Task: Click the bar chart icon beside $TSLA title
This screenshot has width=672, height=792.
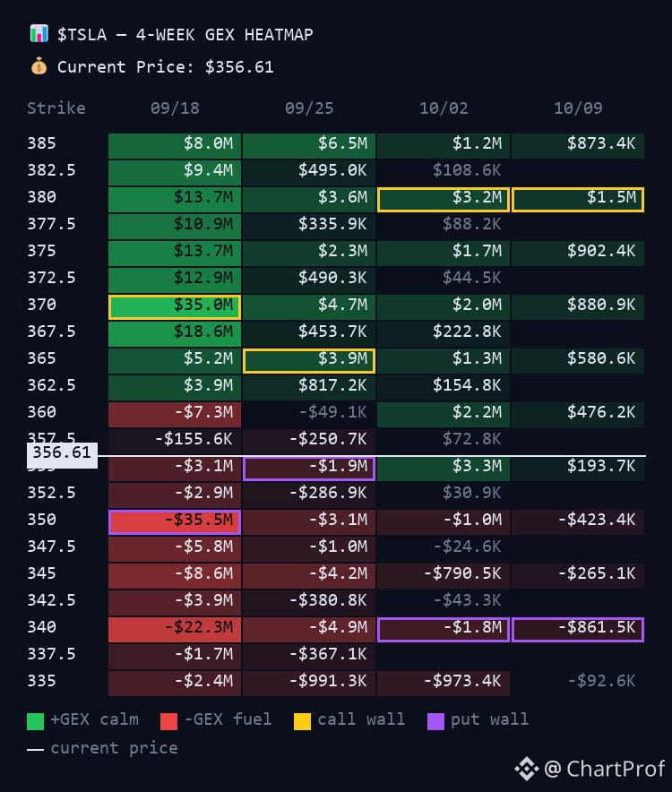Action: [39, 34]
